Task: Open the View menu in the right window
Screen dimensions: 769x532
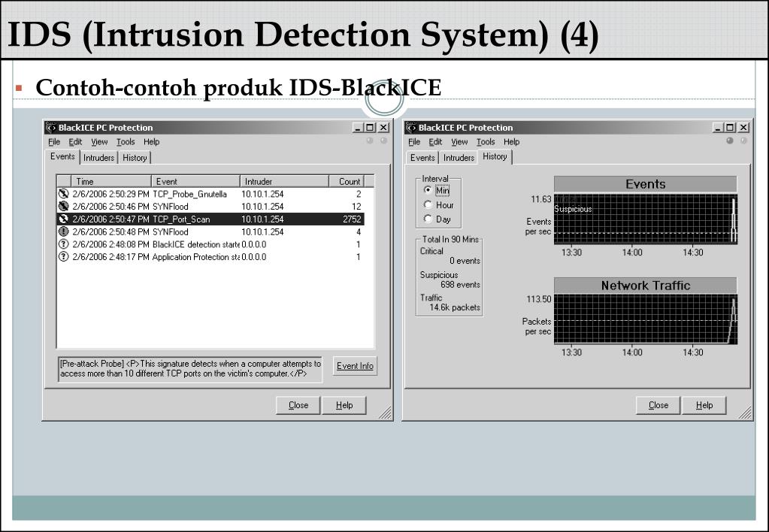Action: pos(459,142)
